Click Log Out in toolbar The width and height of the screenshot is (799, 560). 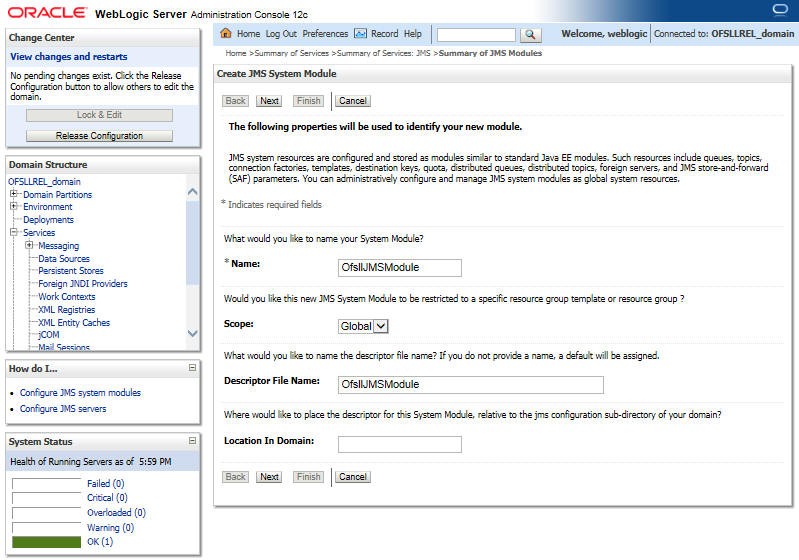pos(281,34)
